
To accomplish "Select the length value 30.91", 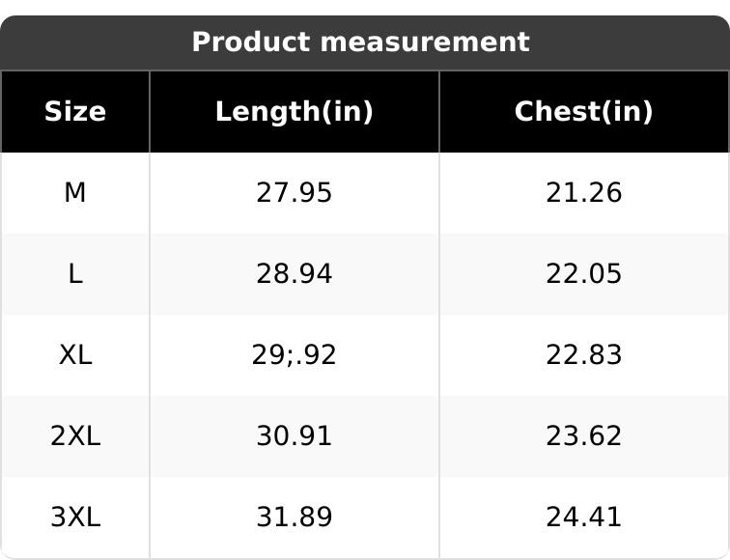I will pyautogui.click(x=294, y=436).
